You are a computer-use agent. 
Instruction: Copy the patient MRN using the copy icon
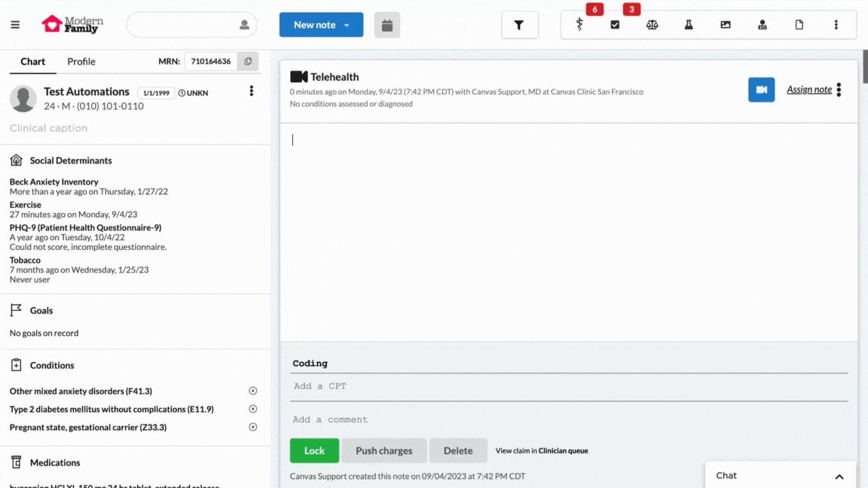(248, 62)
